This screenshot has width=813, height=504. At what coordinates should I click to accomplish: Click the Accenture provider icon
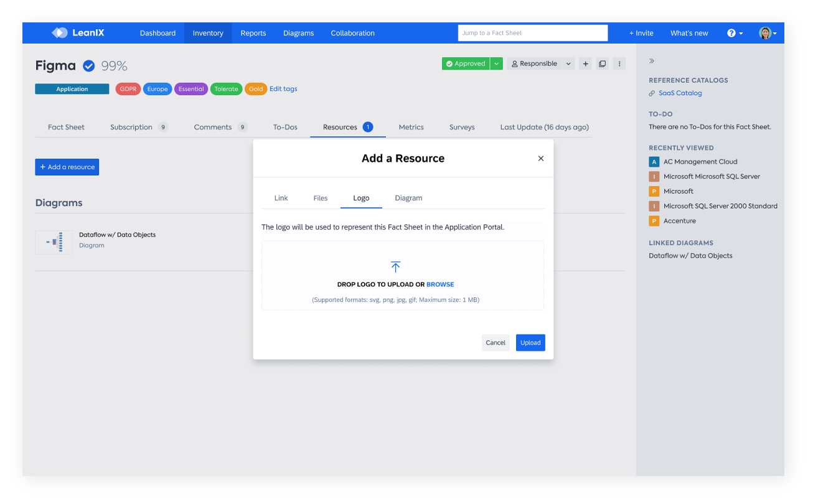(x=654, y=221)
